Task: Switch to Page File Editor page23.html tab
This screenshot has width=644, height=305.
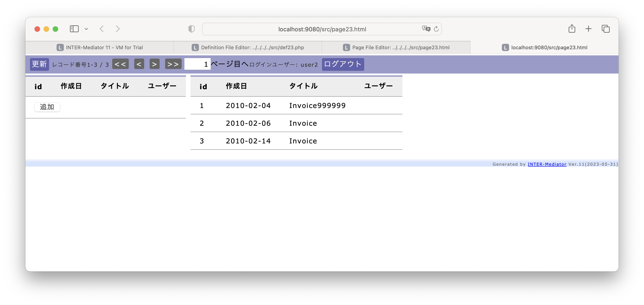Action: click(x=396, y=47)
